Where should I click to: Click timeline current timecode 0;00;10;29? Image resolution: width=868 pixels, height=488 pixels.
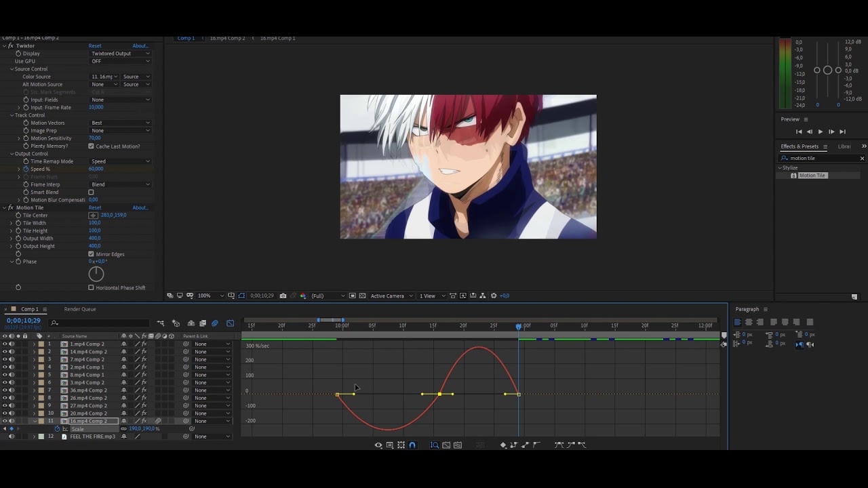point(24,321)
